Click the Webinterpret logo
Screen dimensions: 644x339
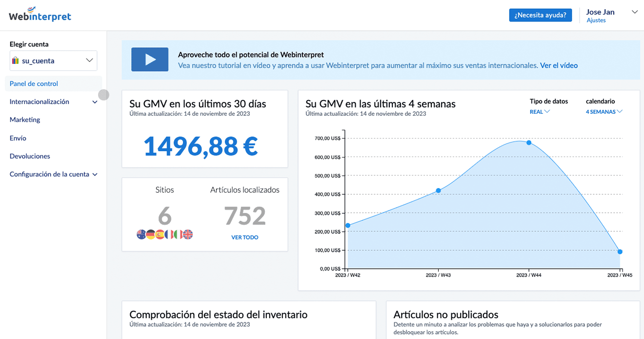[x=40, y=15]
